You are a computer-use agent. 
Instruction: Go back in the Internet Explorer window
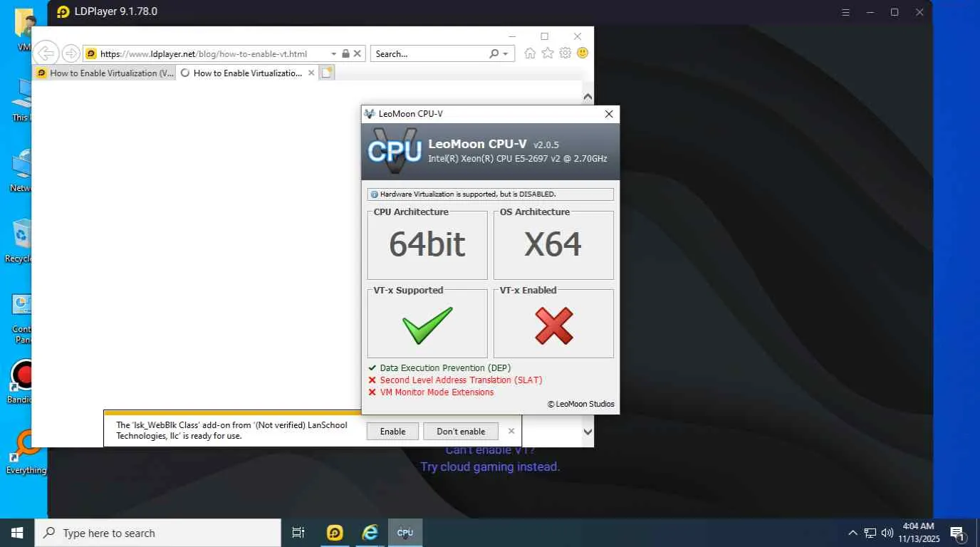click(46, 53)
